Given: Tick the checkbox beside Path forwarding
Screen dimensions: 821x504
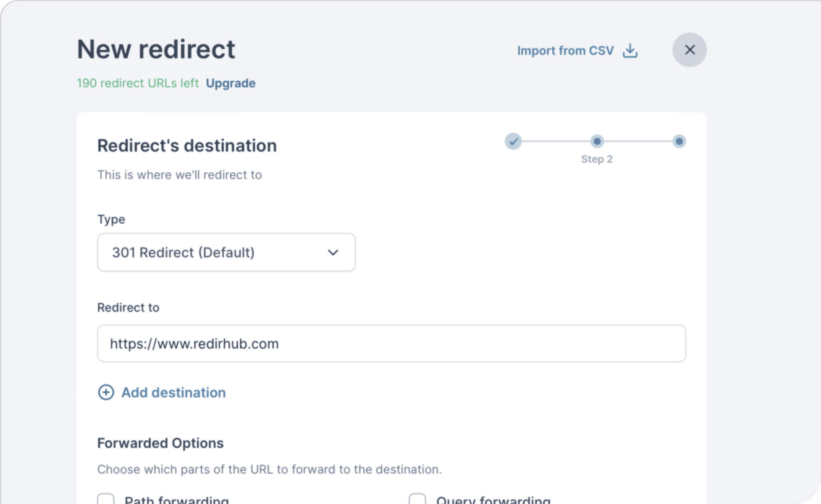Looking at the screenshot, I should 105,499.
